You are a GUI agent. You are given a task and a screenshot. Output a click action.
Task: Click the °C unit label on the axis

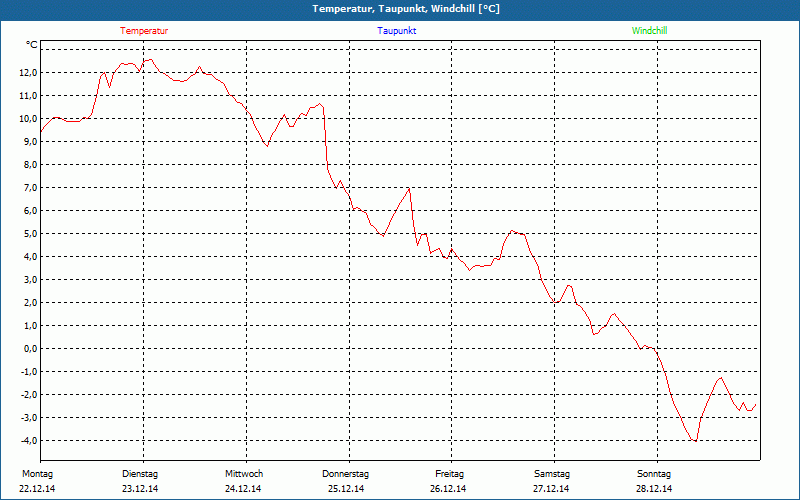(x=32, y=45)
